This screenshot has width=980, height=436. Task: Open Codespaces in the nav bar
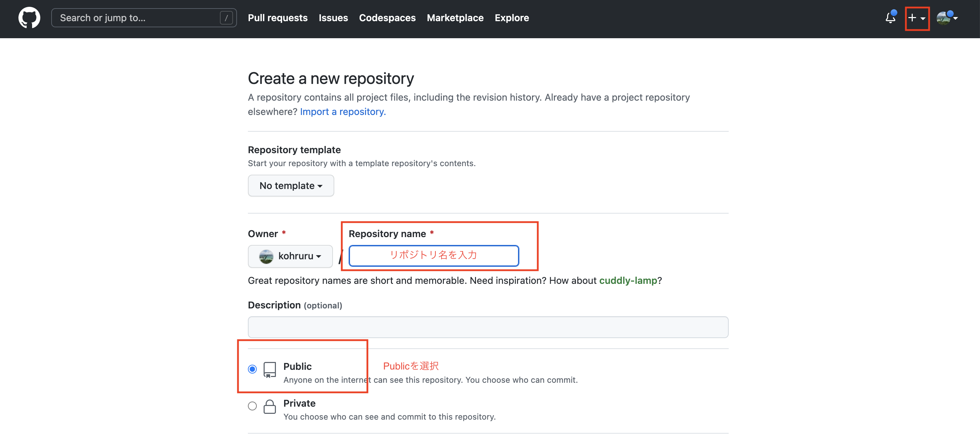tap(387, 18)
